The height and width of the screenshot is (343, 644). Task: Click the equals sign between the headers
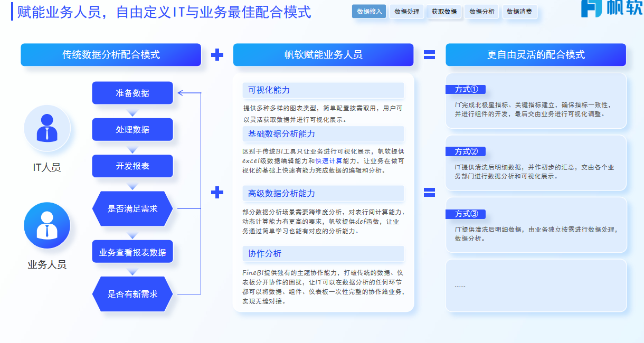pos(430,55)
